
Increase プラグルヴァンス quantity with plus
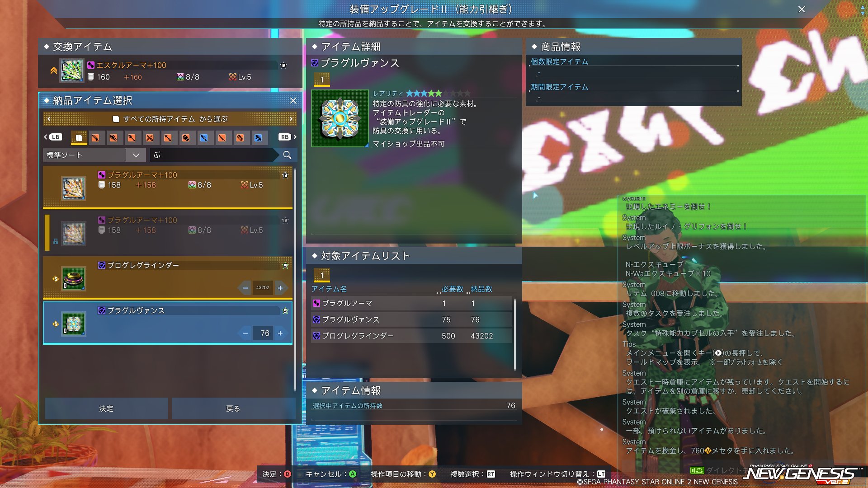(280, 333)
